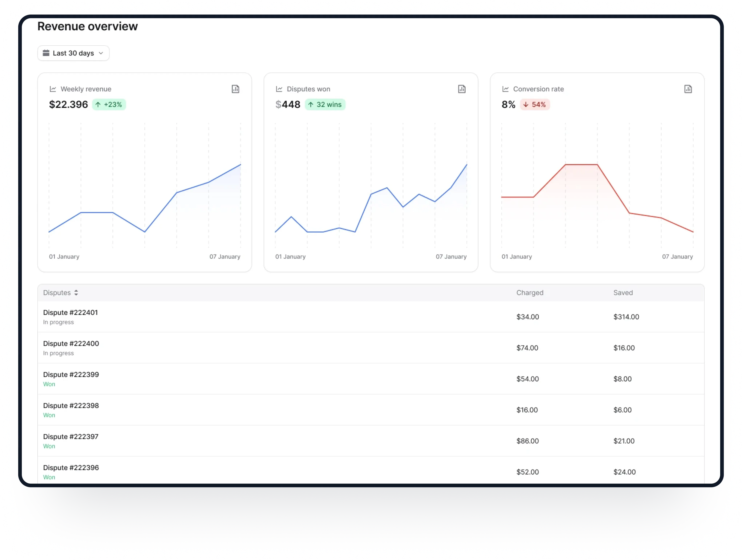742x560 pixels.
Task: Open Dispute #222398 row
Action: [371, 410]
